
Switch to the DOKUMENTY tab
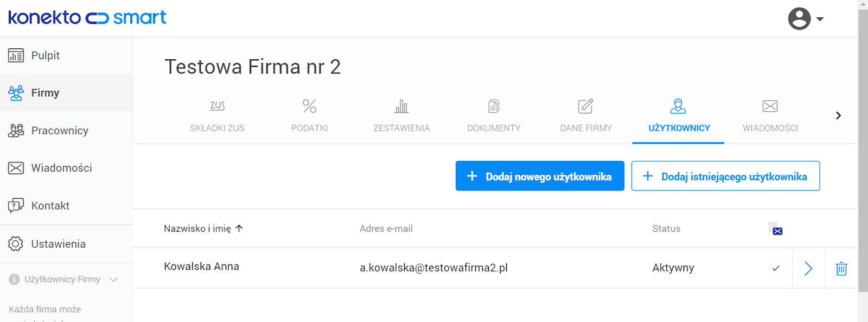point(494,116)
